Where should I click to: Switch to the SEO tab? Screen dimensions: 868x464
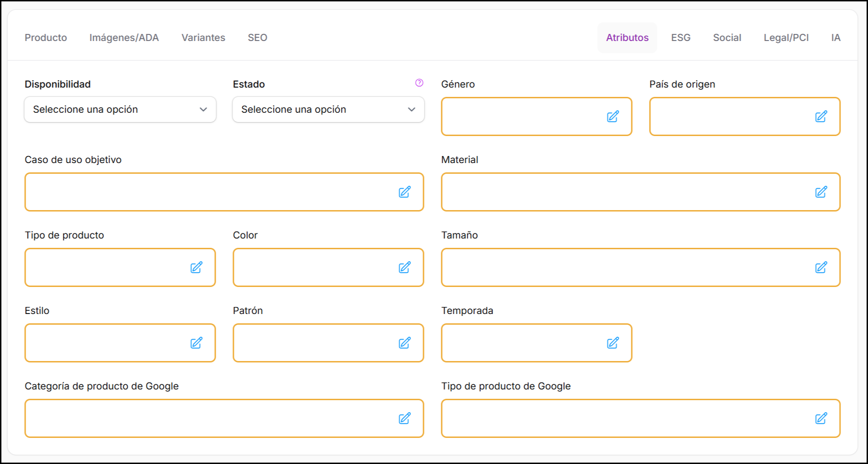point(257,38)
